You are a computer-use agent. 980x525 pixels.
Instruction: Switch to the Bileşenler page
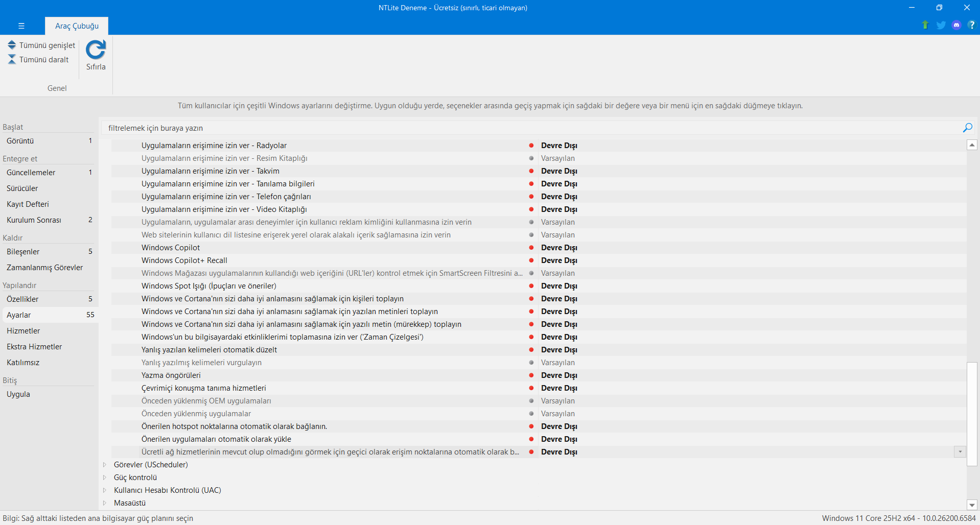pos(49,252)
